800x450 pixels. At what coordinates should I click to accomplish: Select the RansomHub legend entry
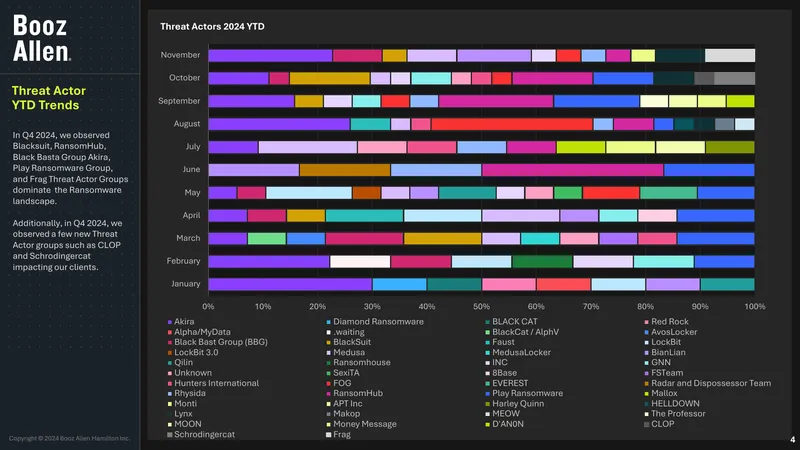[354, 393]
